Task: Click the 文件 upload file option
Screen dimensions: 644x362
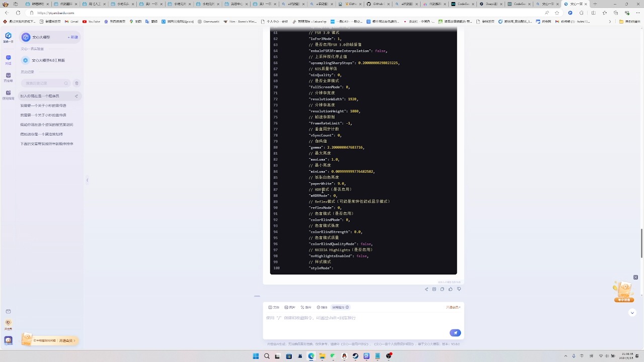Action: coord(274,307)
